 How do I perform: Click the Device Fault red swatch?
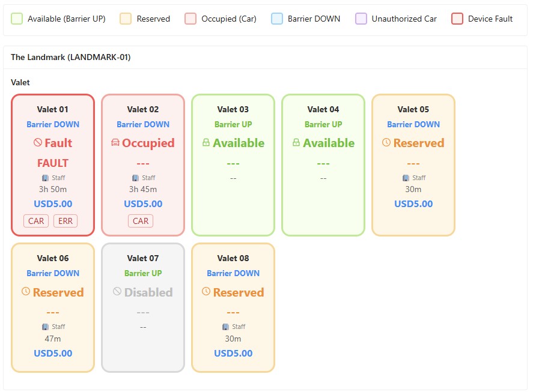point(457,19)
